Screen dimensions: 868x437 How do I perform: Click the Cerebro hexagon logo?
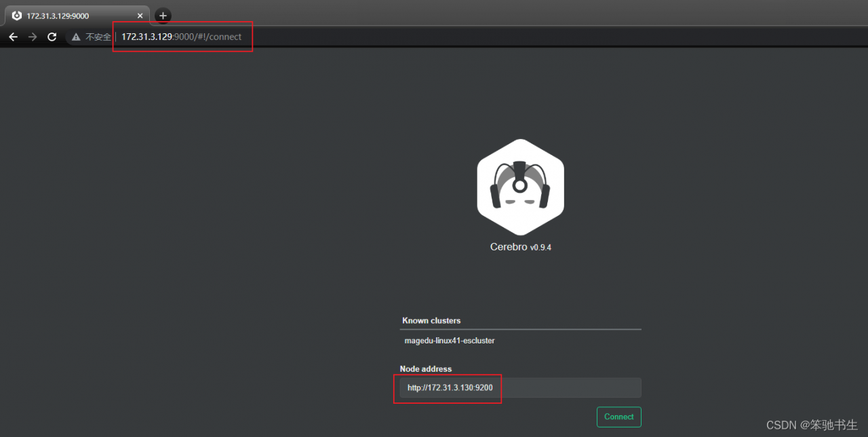[x=520, y=187]
